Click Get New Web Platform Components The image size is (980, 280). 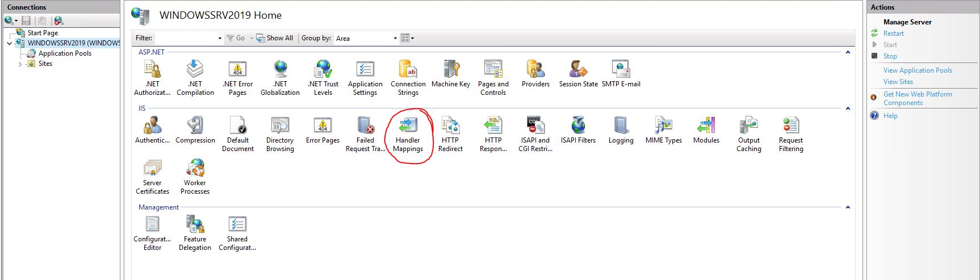(918, 98)
